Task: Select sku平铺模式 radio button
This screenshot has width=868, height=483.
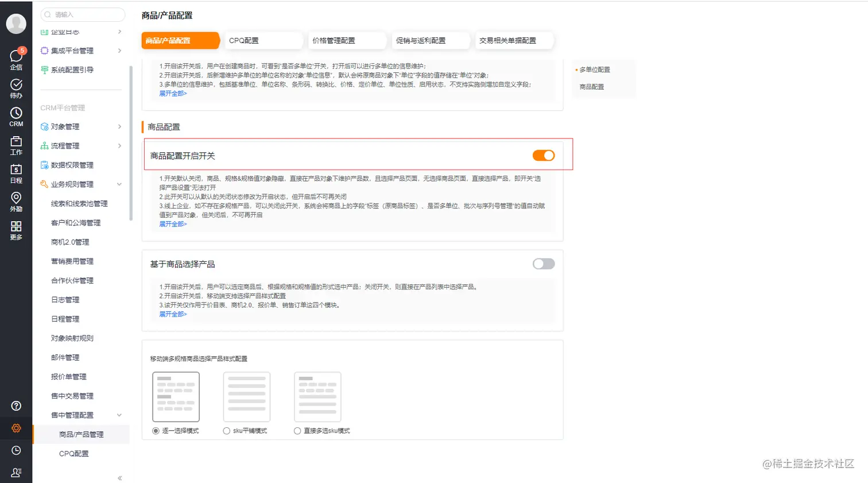Action: coord(226,431)
